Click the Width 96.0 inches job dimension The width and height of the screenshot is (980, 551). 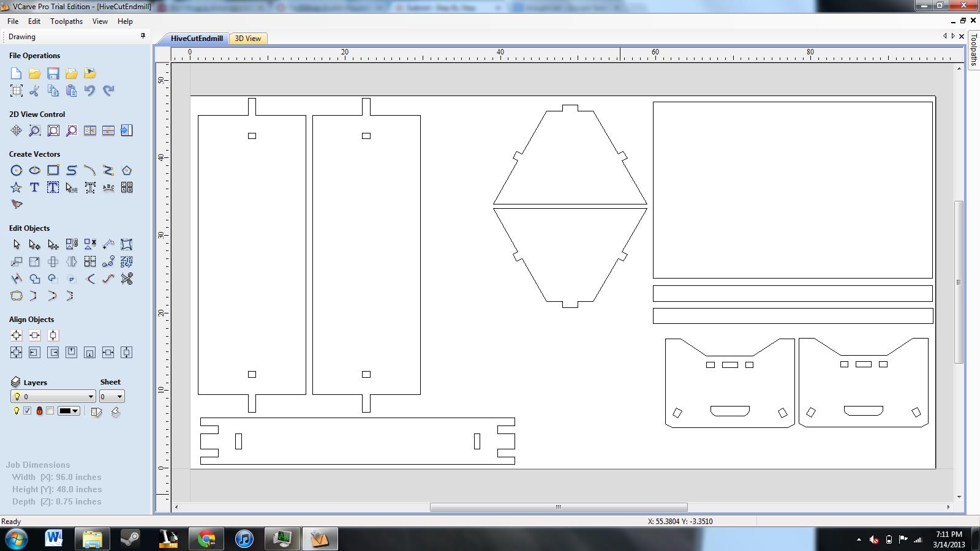click(x=56, y=477)
